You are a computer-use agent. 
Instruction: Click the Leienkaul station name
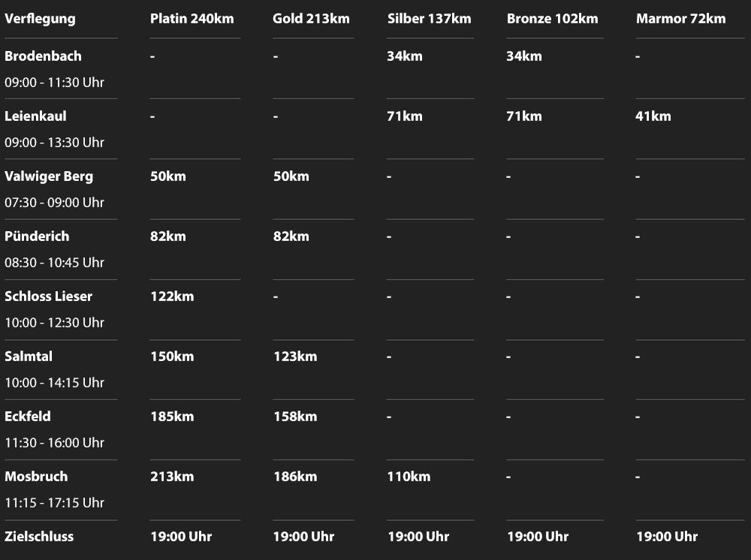pyautogui.click(x=35, y=116)
